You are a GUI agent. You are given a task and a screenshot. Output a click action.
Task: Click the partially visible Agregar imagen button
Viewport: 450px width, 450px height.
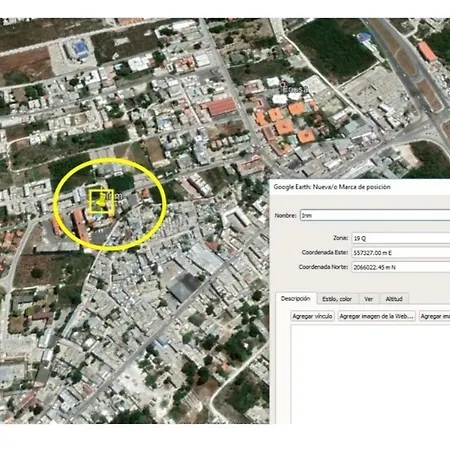pos(435,316)
